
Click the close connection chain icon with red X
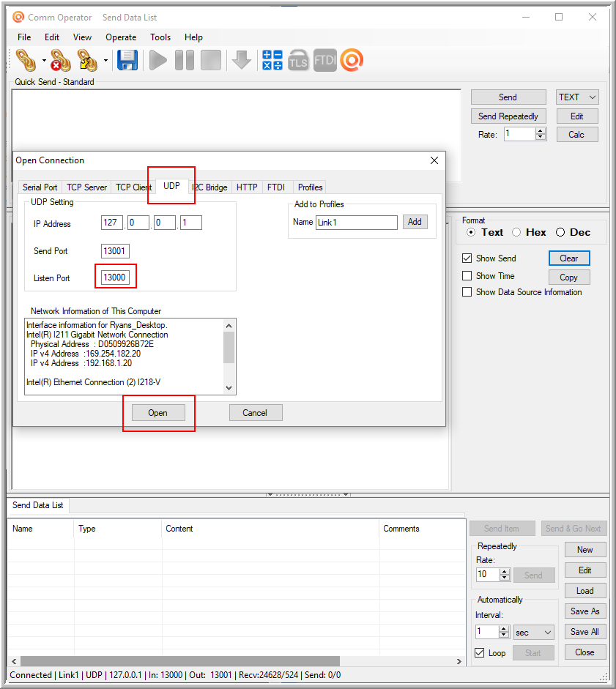[x=61, y=60]
